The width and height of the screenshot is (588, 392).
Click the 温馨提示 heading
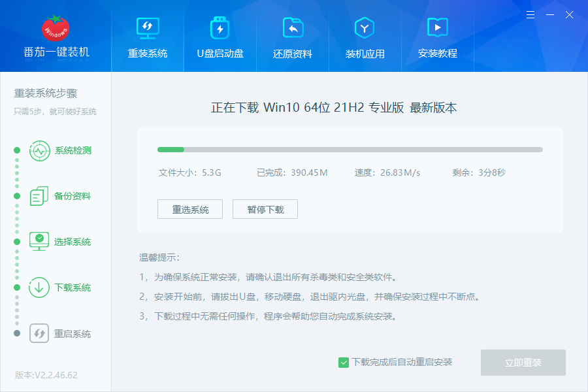tap(159, 257)
